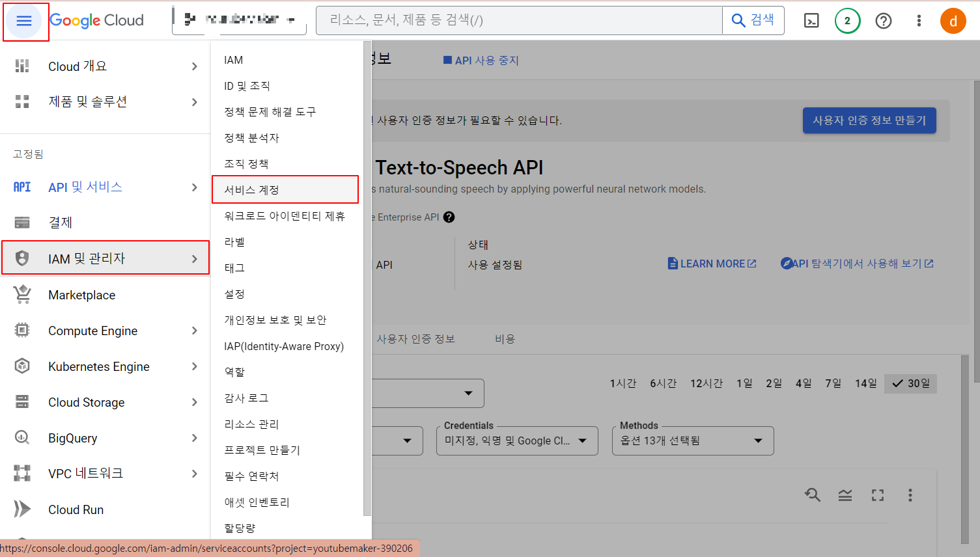The width and height of the screenshot is (980, 557).
Task: Click the submenu vertical scrollbar
Action: click(367, 280)
